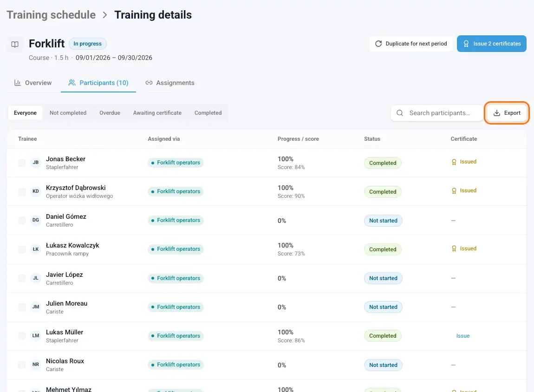Click the name Javier López
The height and width of the screenshot is (392, 534).
(65, 274)
